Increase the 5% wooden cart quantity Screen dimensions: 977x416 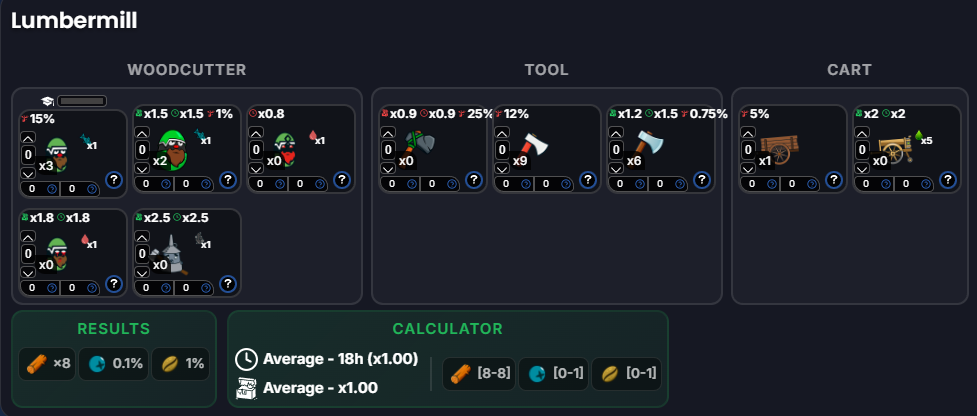tap(748, 133)
